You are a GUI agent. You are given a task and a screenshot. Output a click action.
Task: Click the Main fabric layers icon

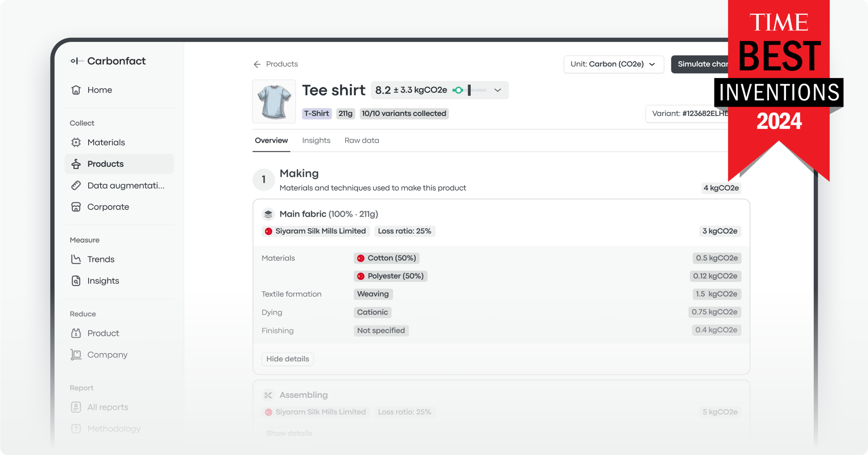click(x=268, y=214)
